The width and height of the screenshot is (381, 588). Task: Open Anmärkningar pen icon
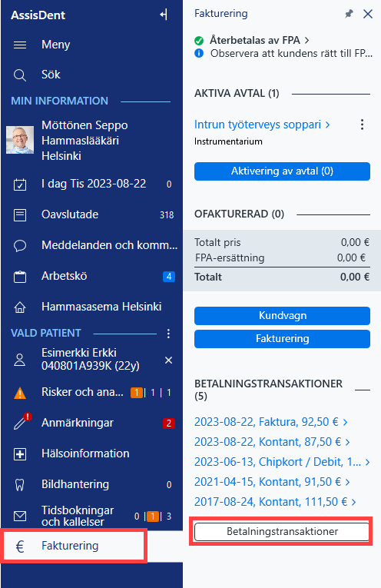pos(22,421)
